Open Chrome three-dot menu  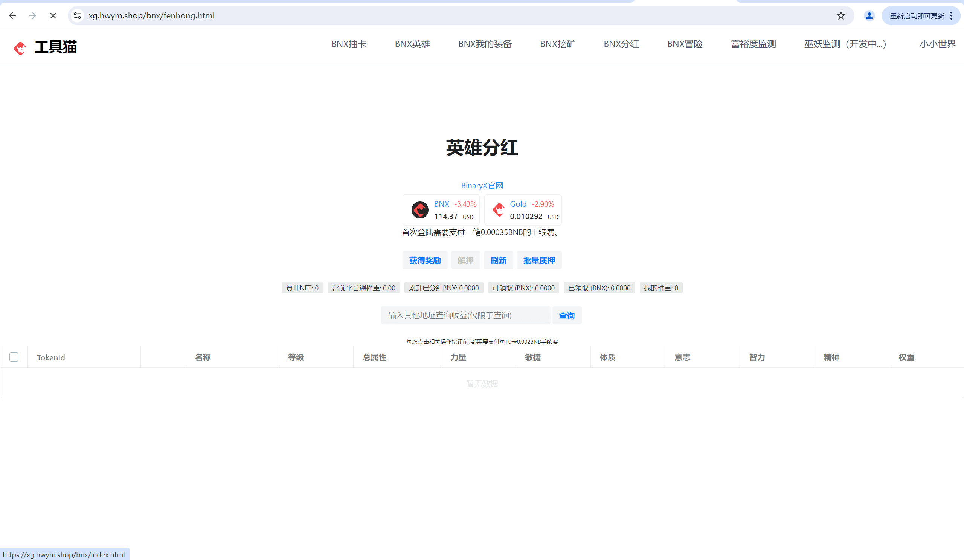(x=951, y=16)
